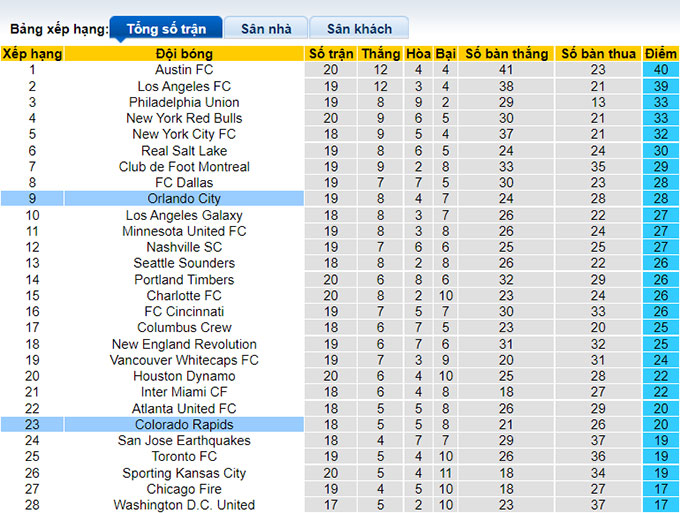Click the highlighted Colorado Rapids team

click(184, 424)
